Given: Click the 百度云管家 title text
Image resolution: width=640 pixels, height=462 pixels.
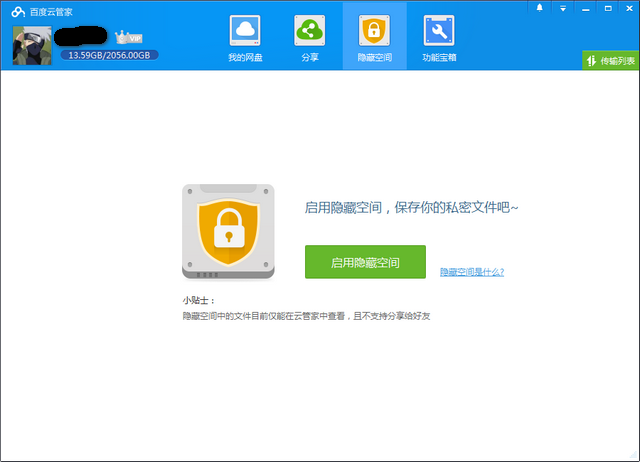Looking at the screenshot, I should (51, 12).
